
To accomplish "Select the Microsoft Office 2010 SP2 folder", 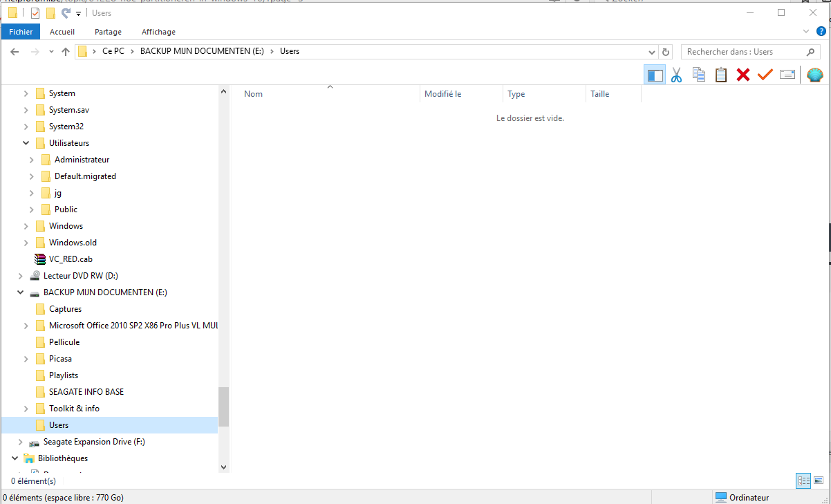I will [133, 326].
